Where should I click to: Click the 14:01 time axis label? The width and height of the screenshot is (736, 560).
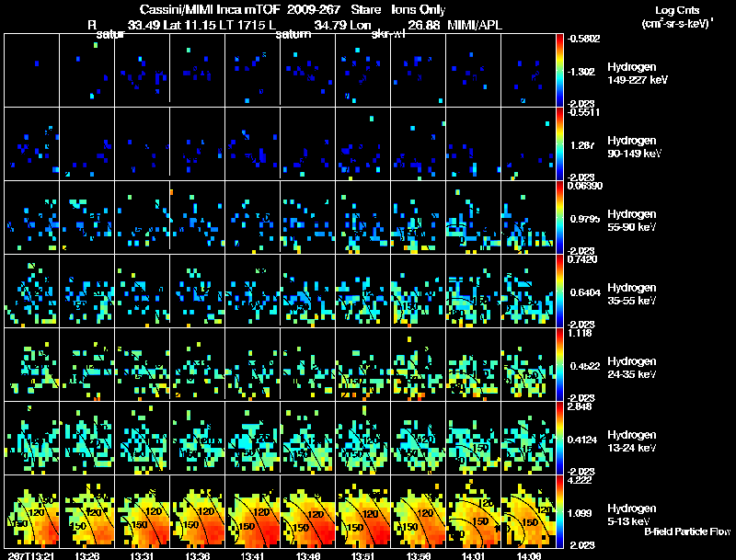click(473, 555)
